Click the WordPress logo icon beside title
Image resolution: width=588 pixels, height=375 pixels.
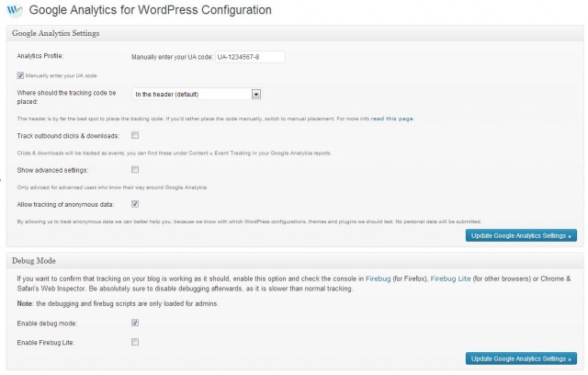coord(15,10)
